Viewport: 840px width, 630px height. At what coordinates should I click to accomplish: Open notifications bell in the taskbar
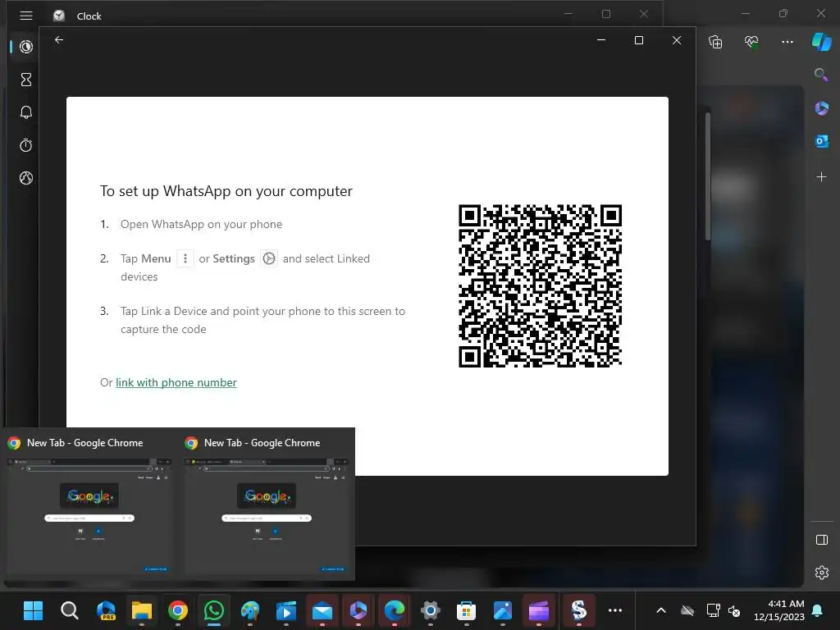[x=818, y=610]
